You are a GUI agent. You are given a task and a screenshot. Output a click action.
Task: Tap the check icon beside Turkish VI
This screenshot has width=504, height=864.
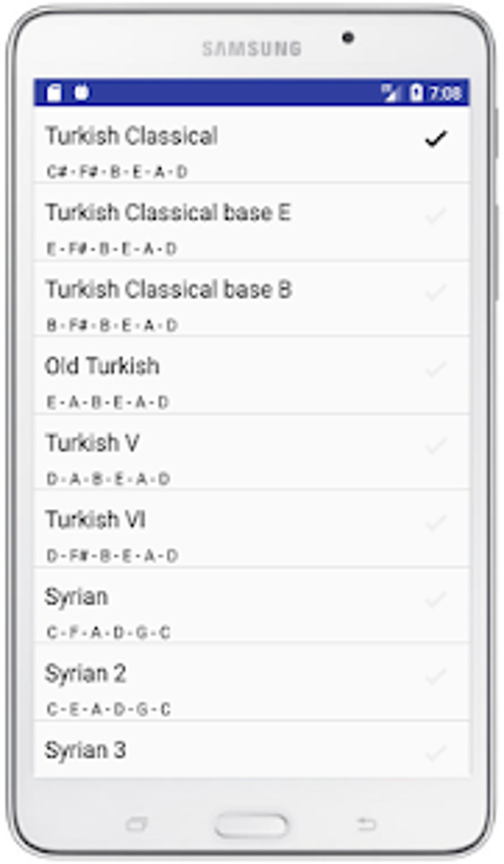click(436, 522)
